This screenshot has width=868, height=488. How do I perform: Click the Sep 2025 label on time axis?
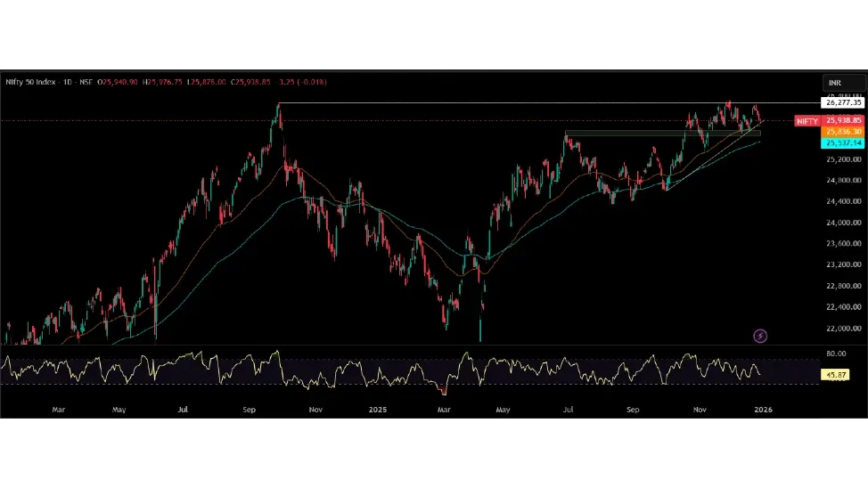[633, 410]
